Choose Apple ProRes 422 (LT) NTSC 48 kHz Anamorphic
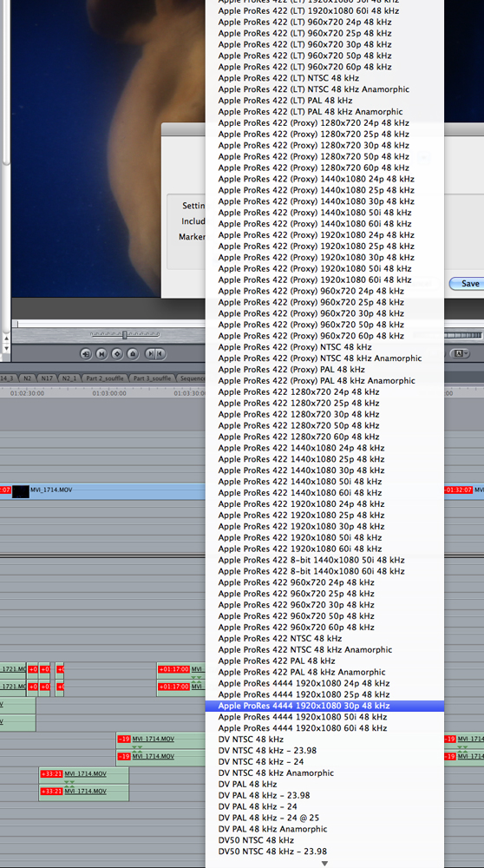The image size is (484, 868). (324, 89)
